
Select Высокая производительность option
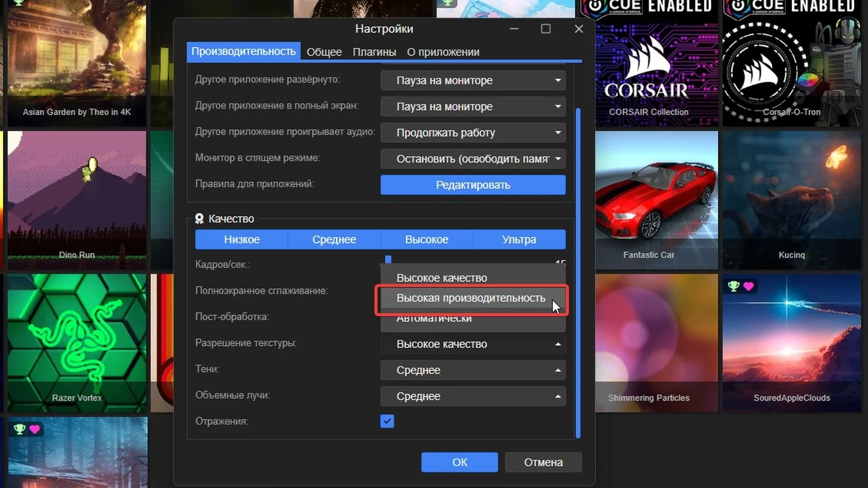471,298
